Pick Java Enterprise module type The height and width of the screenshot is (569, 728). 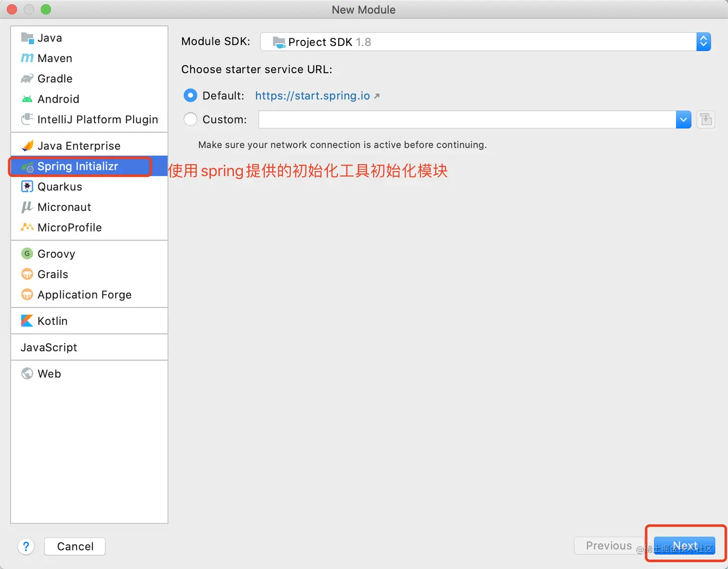pyautogui.click(x=89, y=145)
